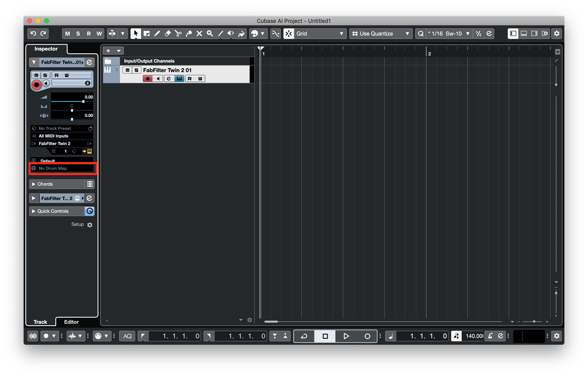588x376 pixels.
Task: Expand the Chords section in the Inspector
Action: pos(34,184)
